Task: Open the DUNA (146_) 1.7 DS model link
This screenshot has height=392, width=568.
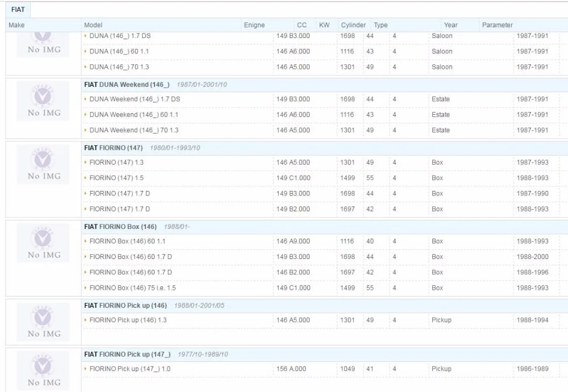Action: click(120, 36)
